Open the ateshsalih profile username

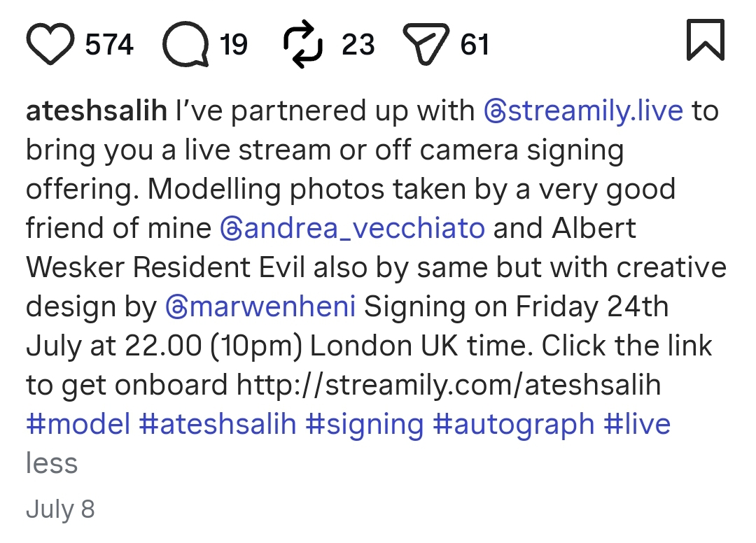(x=97, y=111)
